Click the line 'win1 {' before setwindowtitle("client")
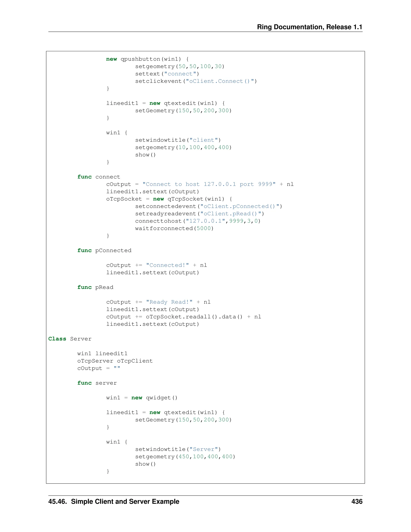The image size is (411, 532). 117,133
